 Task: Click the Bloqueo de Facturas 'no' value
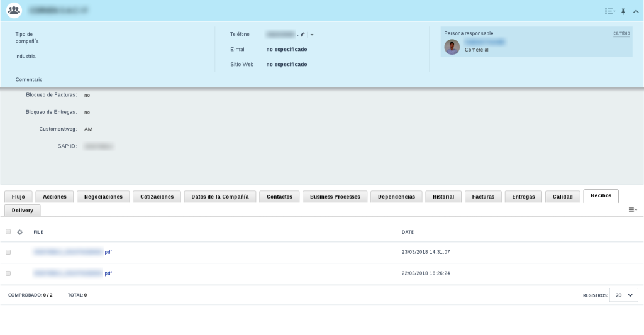click(x=87, y=96)
